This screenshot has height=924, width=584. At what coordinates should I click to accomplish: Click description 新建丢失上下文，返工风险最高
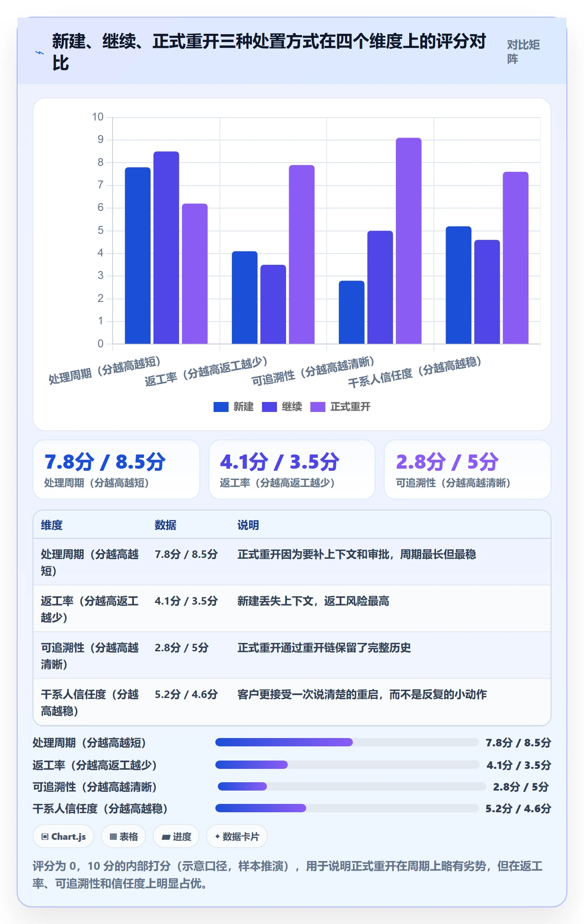(x=313, y=601)
